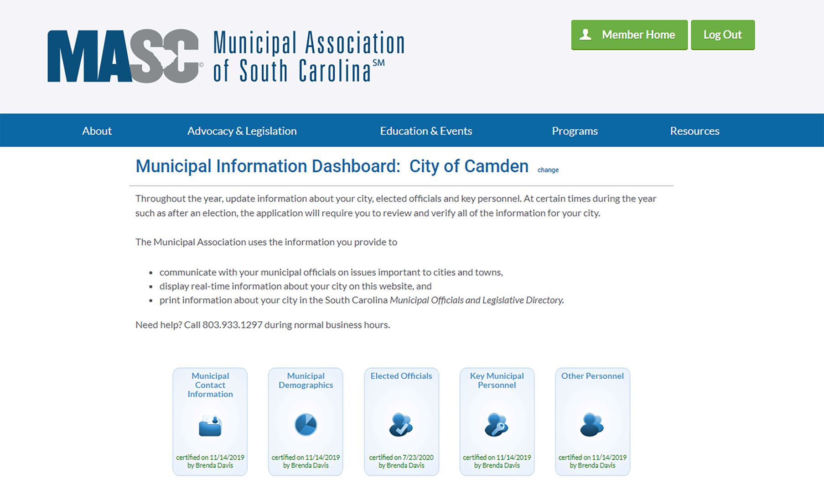Click the Key Municipal Personnel heading
Viewport: 824px width, 504px height.
tap(497, 381)
